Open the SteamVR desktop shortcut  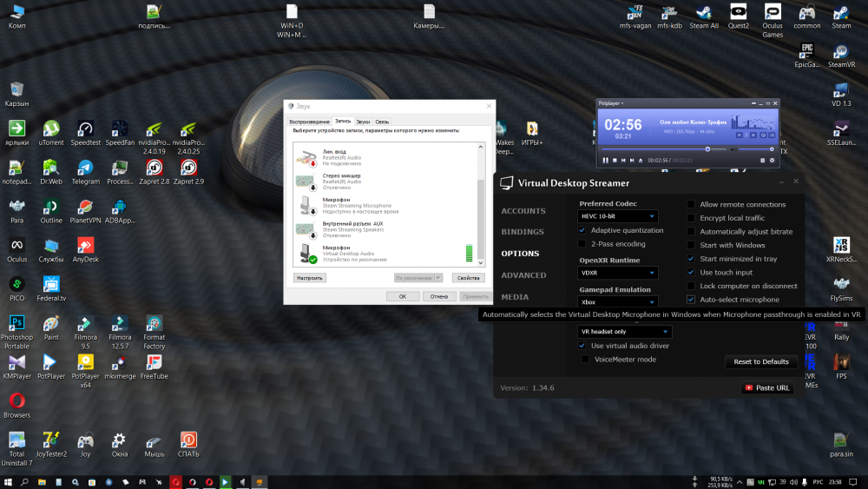[x=841, y=54]
